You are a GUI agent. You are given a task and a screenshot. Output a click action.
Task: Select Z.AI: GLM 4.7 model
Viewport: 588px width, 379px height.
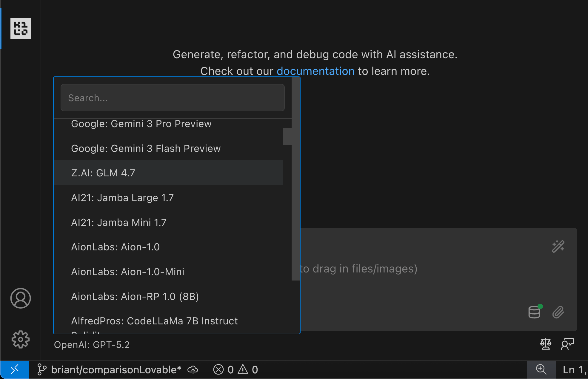coord(103,173)
